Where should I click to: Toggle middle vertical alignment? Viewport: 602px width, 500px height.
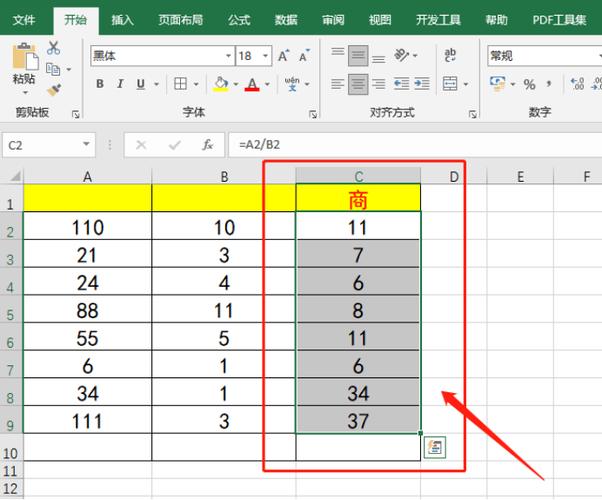pos(358,56)
